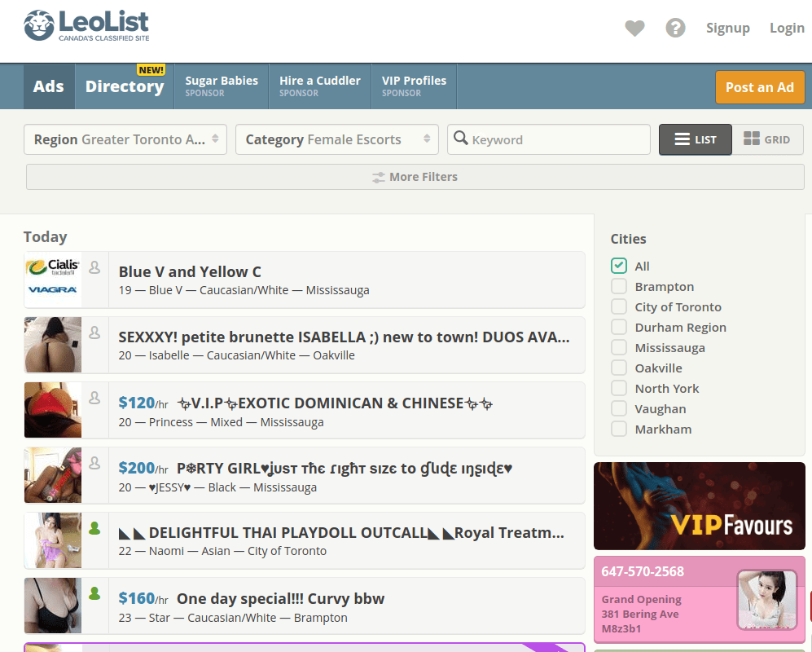
Task: Check the Oakville checkbox
Action: coord(619,368)
